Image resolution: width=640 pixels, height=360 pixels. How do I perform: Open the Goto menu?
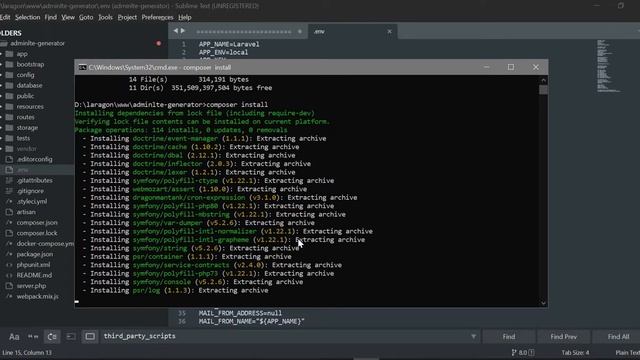(x=86, y=17)
